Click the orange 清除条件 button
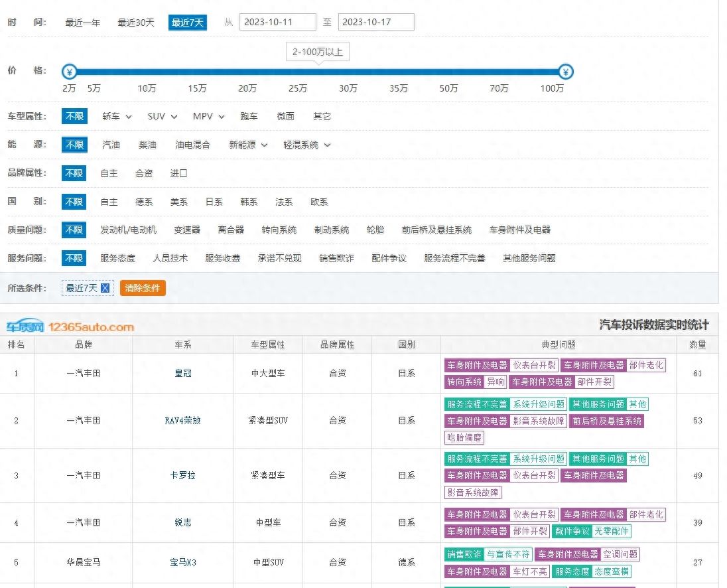 click(143, 288)
